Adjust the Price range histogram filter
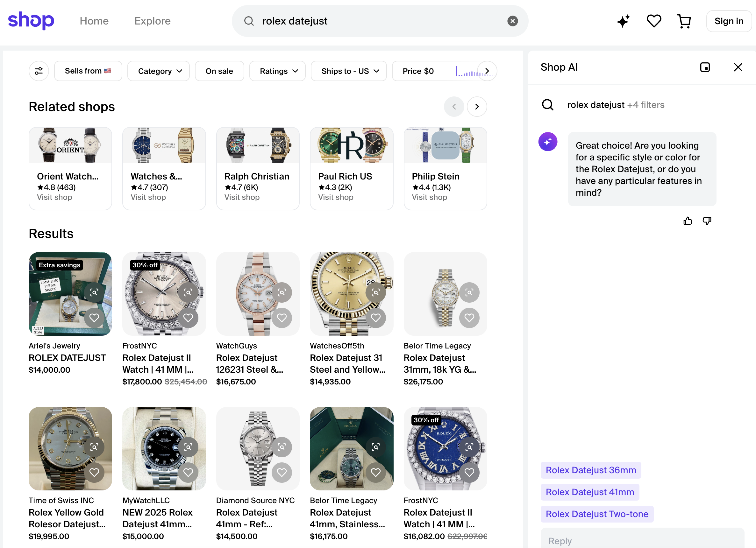 [467, 71]
